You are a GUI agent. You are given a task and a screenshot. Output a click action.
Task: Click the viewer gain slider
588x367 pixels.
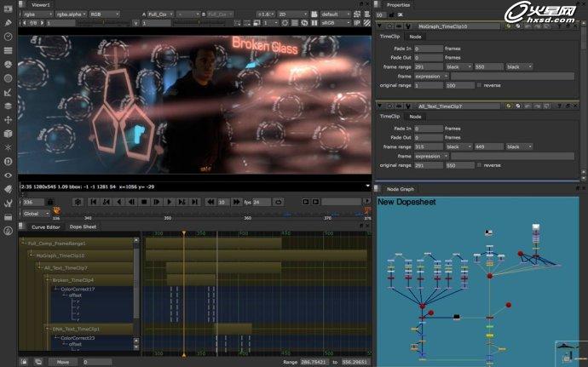coord(101,23)
